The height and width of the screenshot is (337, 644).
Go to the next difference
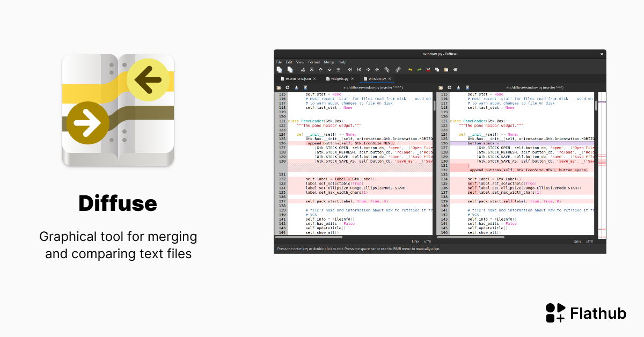pos(329,69)
